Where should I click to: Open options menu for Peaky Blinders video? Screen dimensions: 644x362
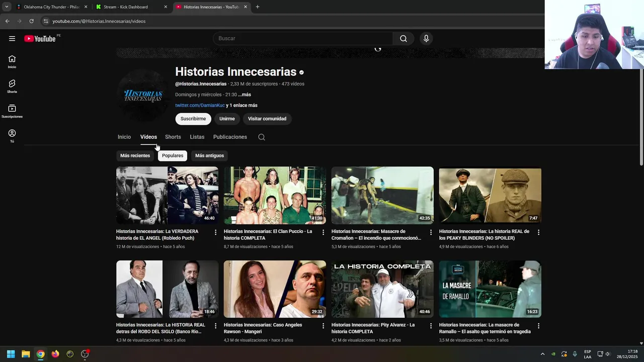click(x=538, y=232)
